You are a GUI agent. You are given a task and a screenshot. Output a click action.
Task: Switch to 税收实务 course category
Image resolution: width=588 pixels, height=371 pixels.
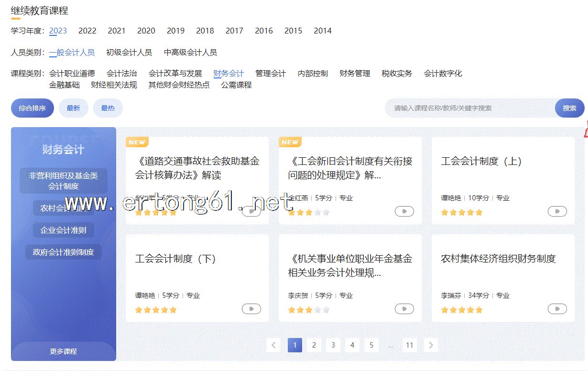pos(397,74)
